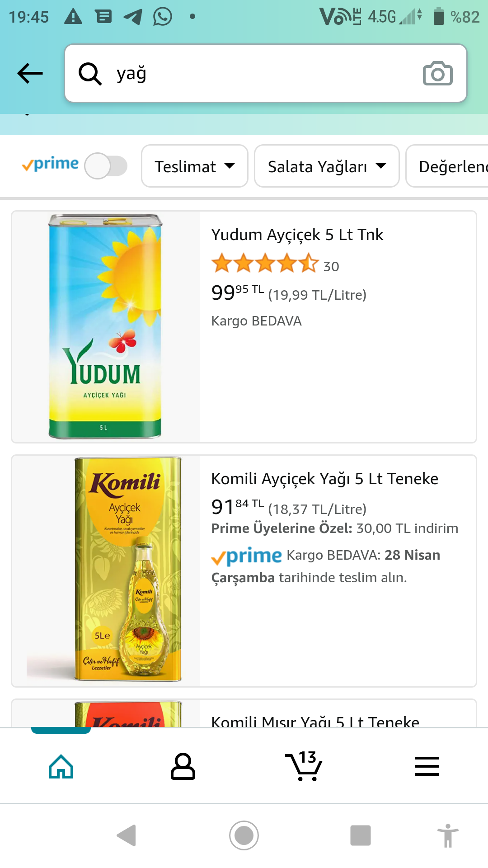This screenshot has width=488, height=868.
Task: Tap Android accessibility figure icon
Action: point(448,835)
